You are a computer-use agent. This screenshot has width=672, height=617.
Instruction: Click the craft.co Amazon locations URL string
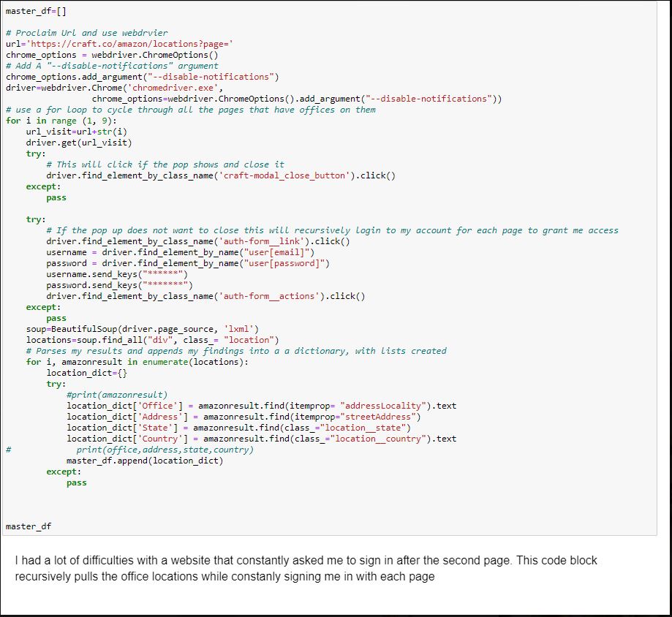(x=129, y=44)
